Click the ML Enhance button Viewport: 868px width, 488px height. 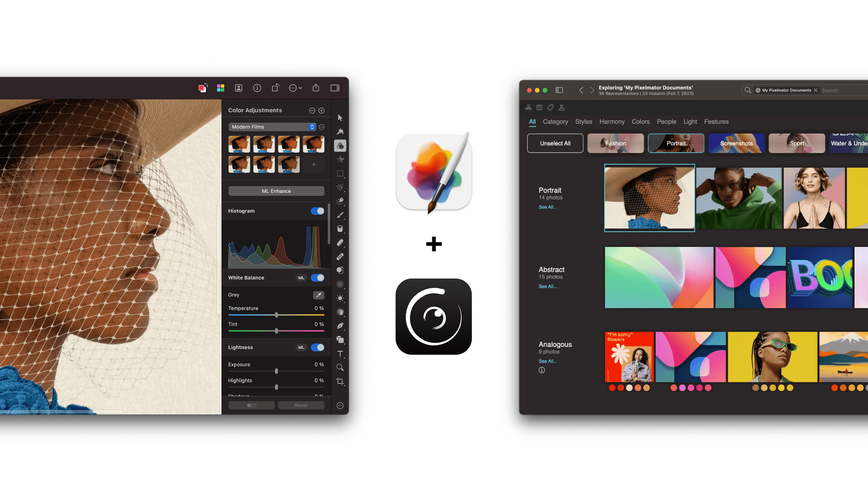click(275, 191)
